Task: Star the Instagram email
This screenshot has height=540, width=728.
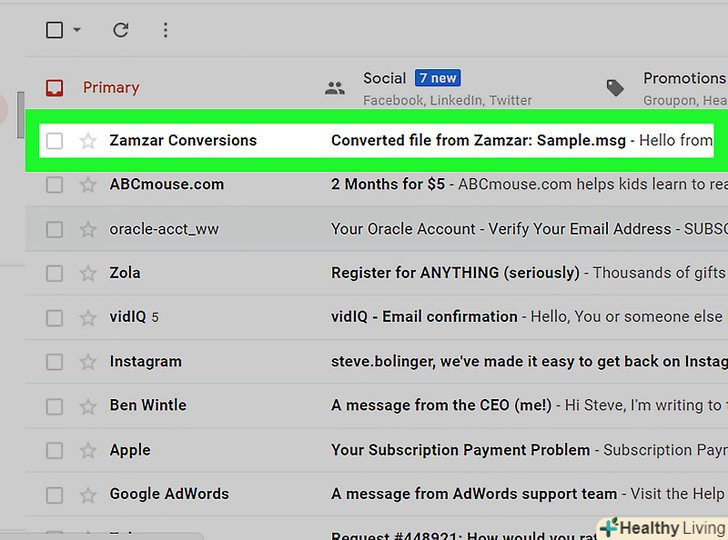Action: coord(88,361)
